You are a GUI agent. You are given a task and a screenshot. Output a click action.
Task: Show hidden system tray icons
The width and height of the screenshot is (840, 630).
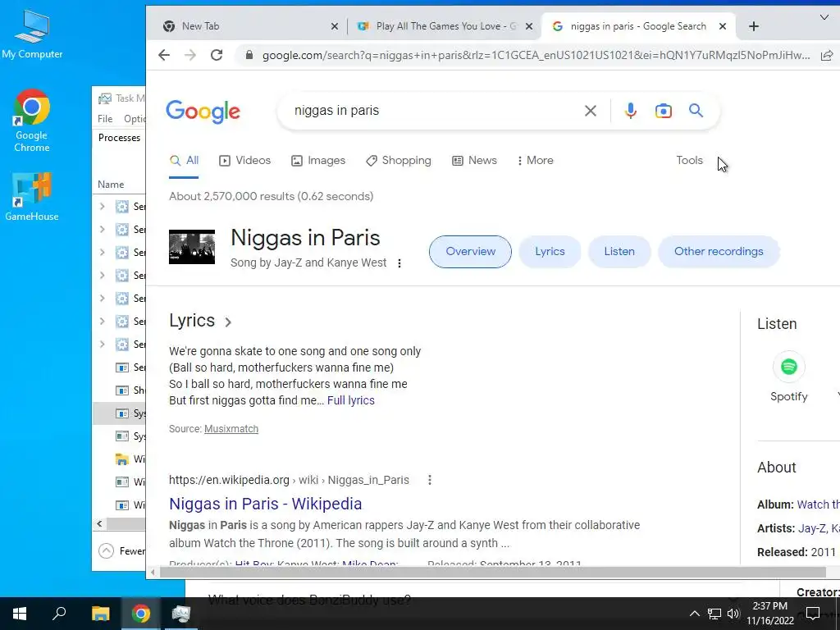[694, 614]
